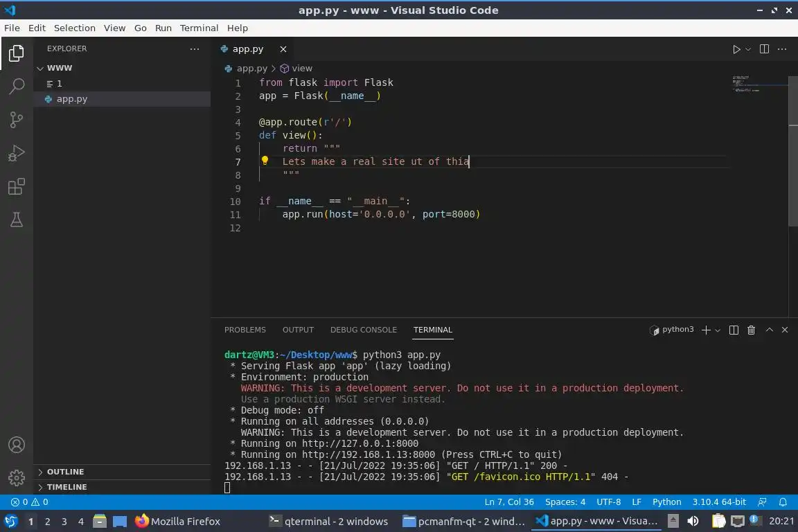This screenshot has height=532, width=798.
Task: Open the Accounts menu icon
Action: 17,445
